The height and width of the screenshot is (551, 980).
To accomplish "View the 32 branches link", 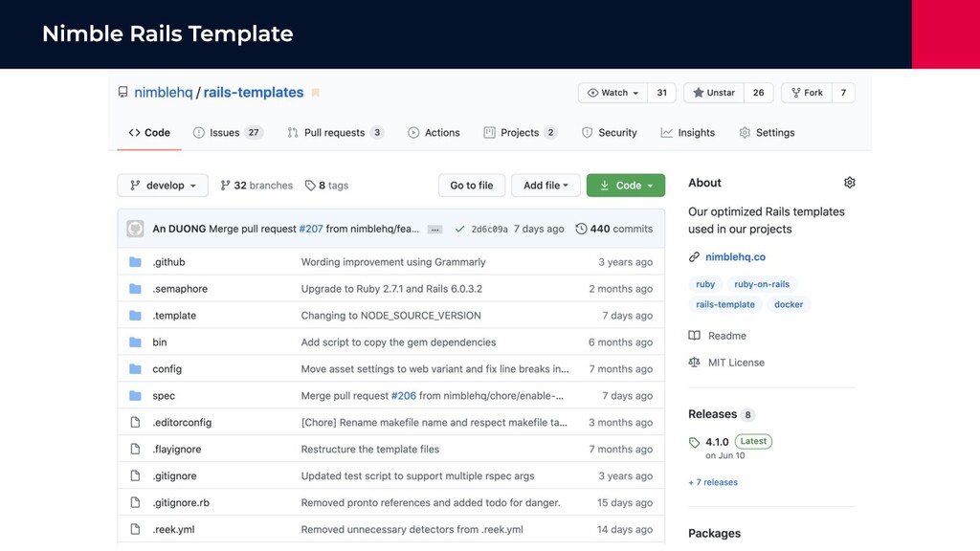I will (x=256, y=186).
